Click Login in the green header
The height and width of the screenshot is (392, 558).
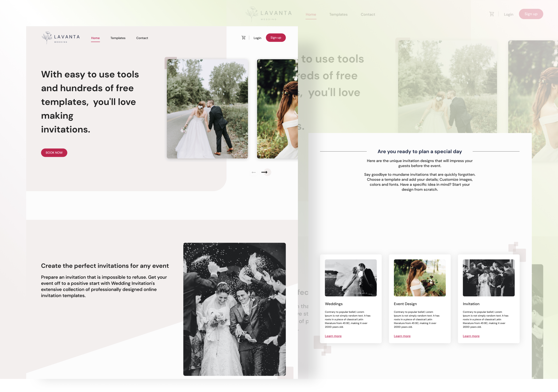coord(508,14)
